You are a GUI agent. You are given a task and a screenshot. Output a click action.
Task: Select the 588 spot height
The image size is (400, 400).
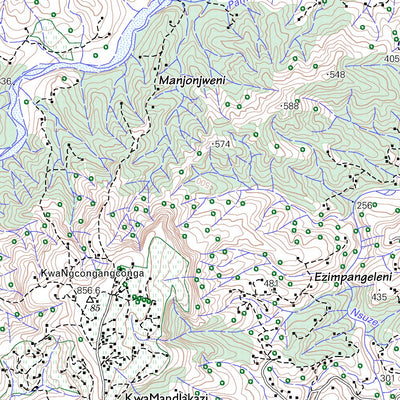pyautogui.click(x=290, y=106)
